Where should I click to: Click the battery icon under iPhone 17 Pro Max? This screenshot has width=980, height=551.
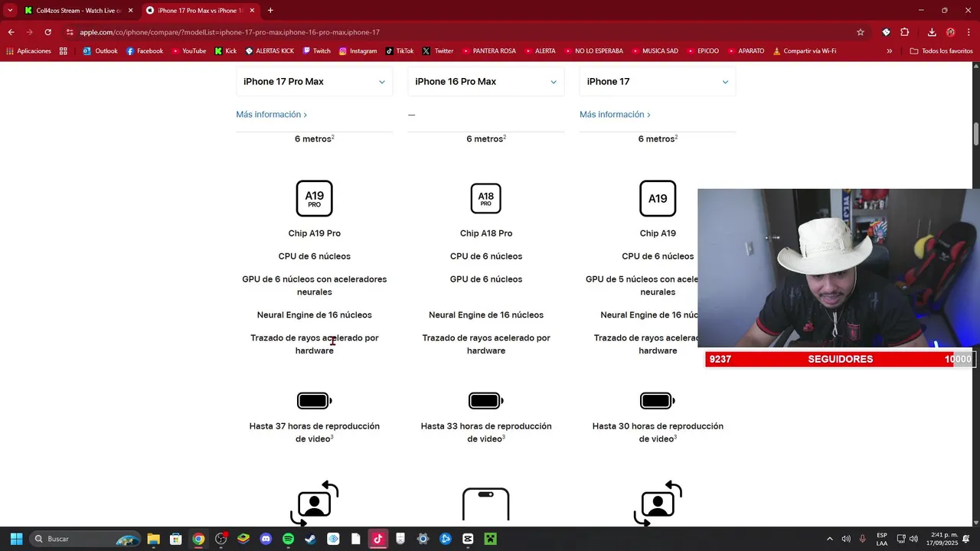coord(314,400)
